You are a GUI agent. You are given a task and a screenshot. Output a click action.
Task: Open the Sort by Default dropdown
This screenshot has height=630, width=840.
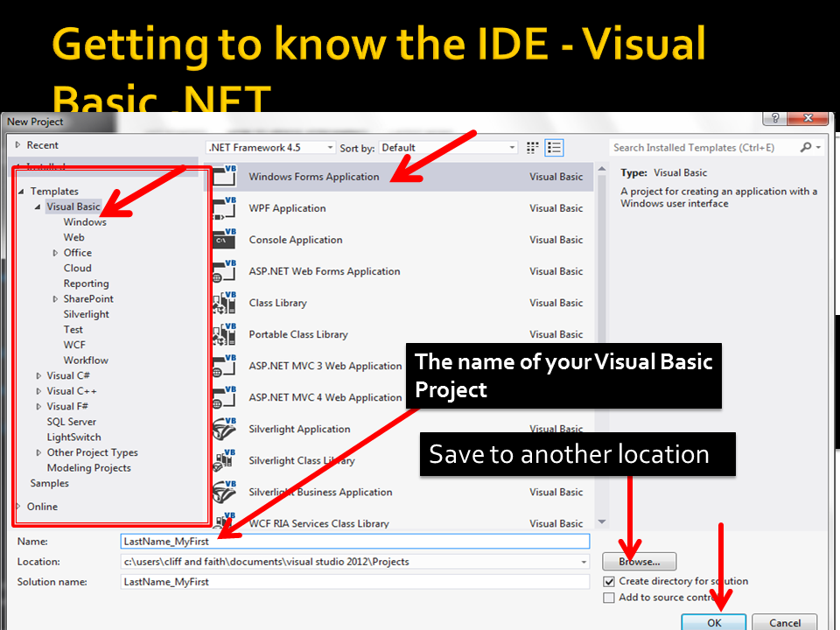click(x=448, y=147)
